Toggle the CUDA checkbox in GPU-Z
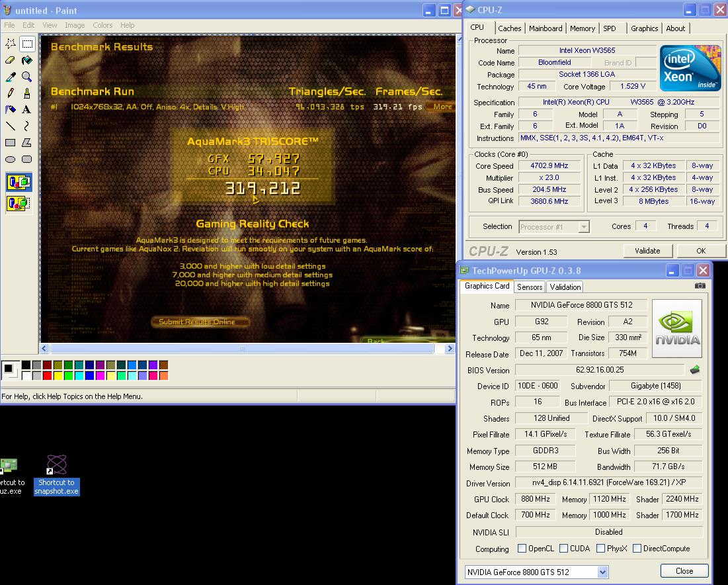This screenshot has height=585, width=728. click(563, 549)
